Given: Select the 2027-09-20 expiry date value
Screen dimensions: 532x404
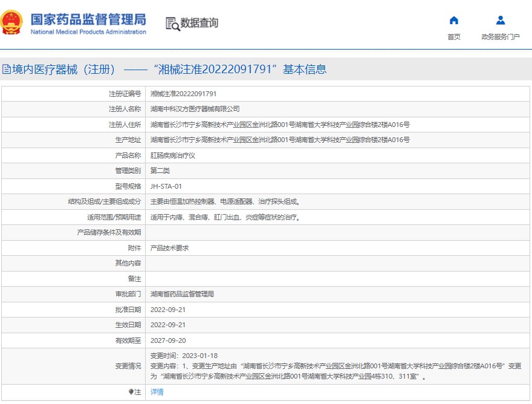Looking at the screenshot, I should pyautogui.click(x=168, y=340).
